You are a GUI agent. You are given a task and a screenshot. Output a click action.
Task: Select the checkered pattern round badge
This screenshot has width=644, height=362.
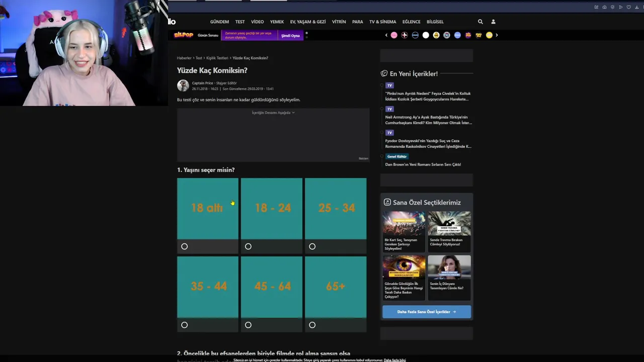tap(447, 35)
